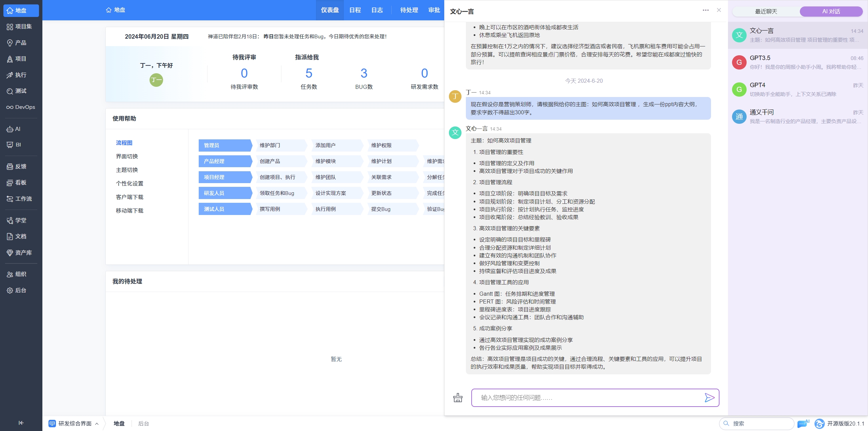Select 界面切换 in help list
Image resolution: width=868 pixels, height=431 pixels.
click(x=127, y=156)
